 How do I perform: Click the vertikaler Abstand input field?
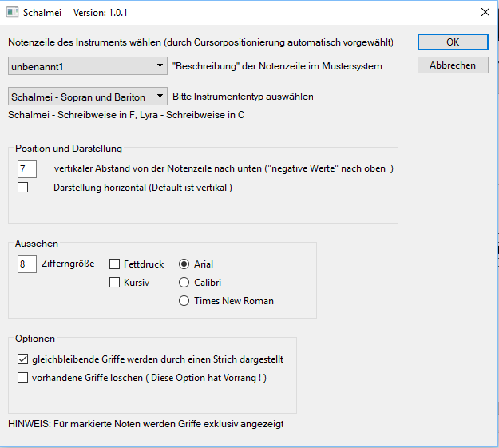click(26, 168)
